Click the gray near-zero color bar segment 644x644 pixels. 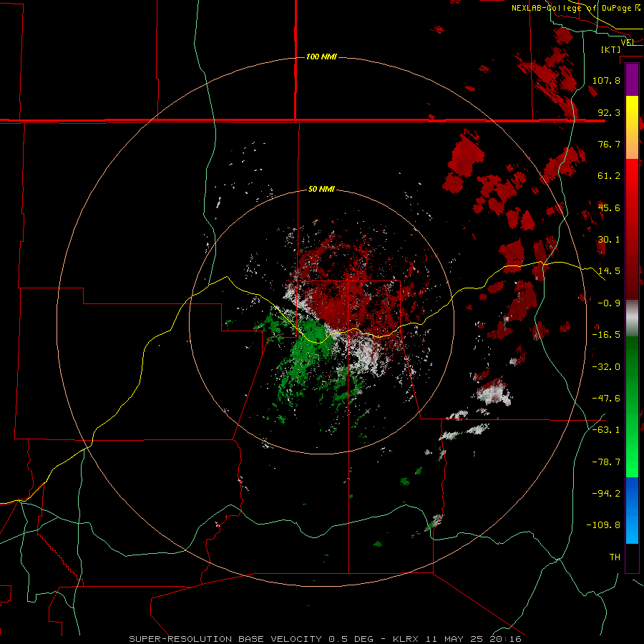632,318
